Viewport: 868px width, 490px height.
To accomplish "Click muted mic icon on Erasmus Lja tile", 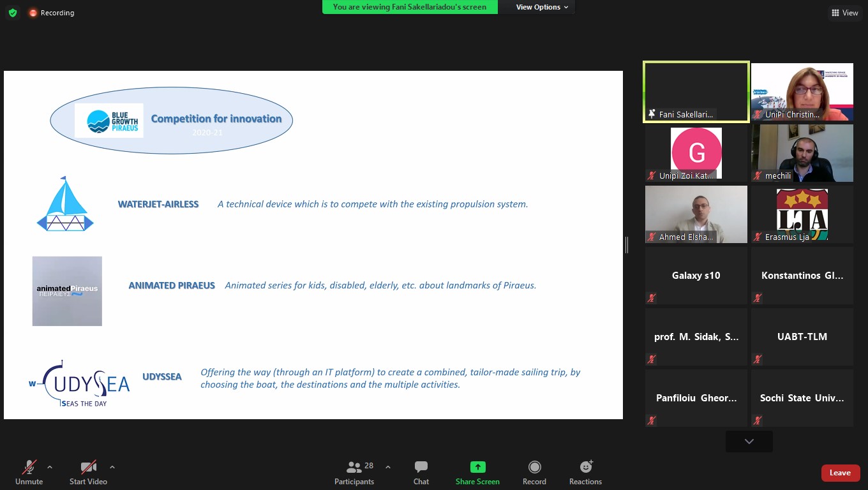I will pos(758,237).
